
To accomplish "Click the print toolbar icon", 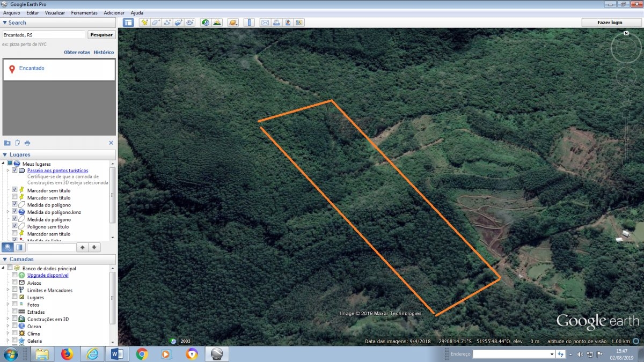I will 276,23.
